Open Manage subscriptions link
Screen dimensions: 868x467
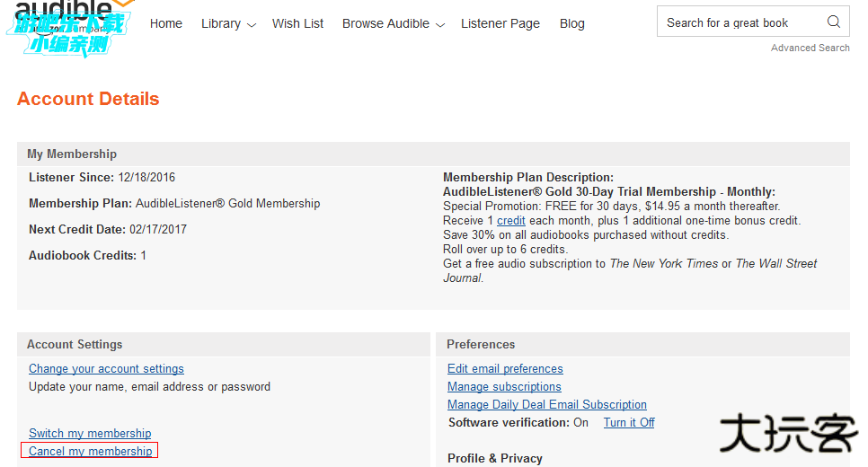pyautogui.click(x=504, y=387)
